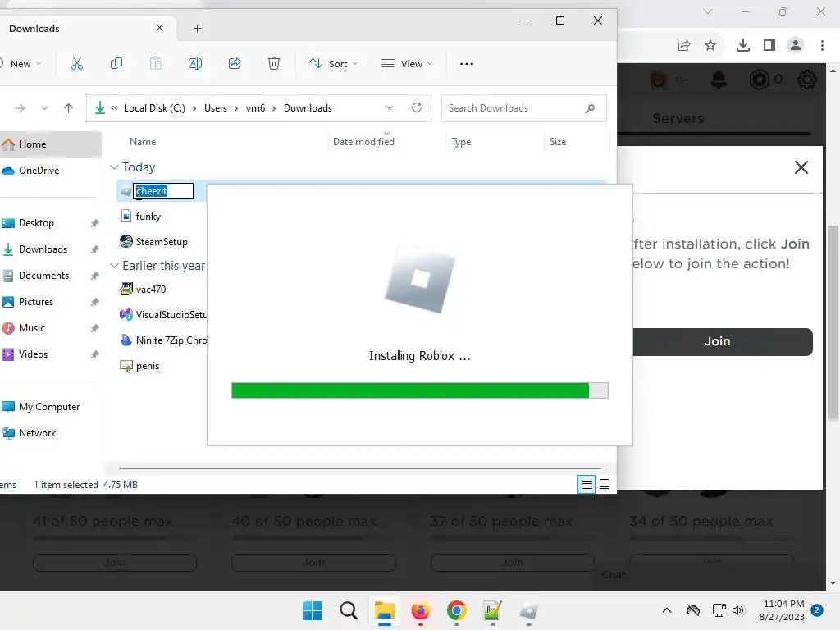Screen dimensions: 840x630
Task: Open the Chrome profile avatar
Action: point(796,46)
